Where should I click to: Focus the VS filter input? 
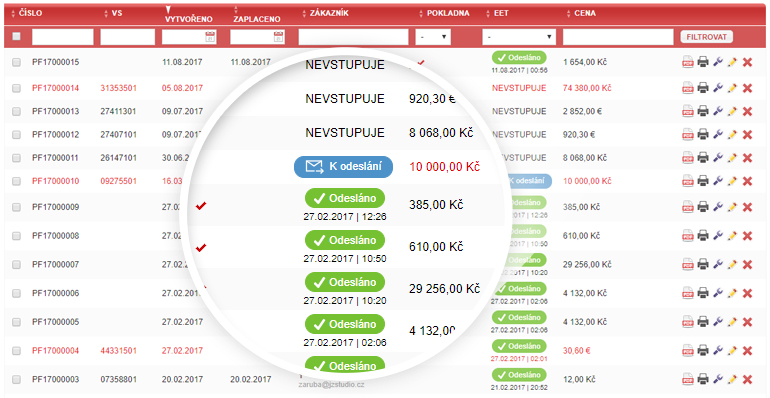(x=128, y=37)
